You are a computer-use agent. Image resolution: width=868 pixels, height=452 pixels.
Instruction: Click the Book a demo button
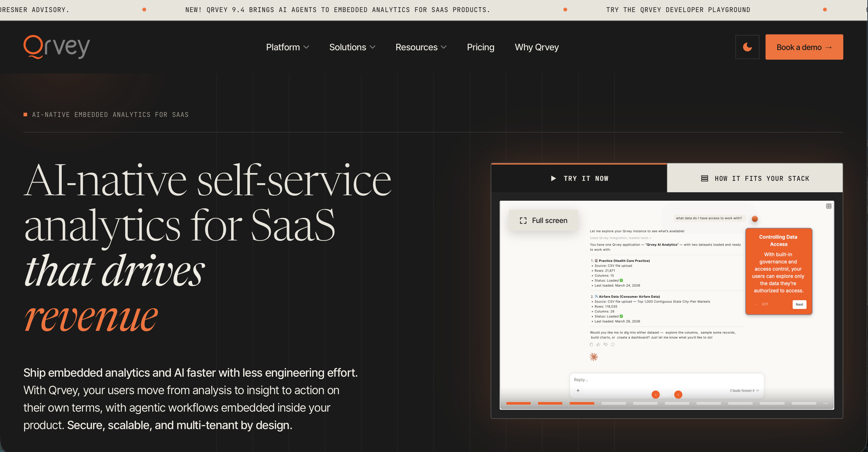coord(804,47)
